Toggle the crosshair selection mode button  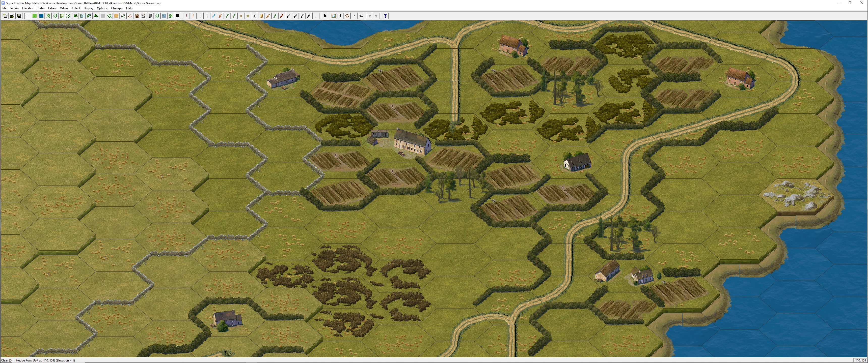coord(28,16)
